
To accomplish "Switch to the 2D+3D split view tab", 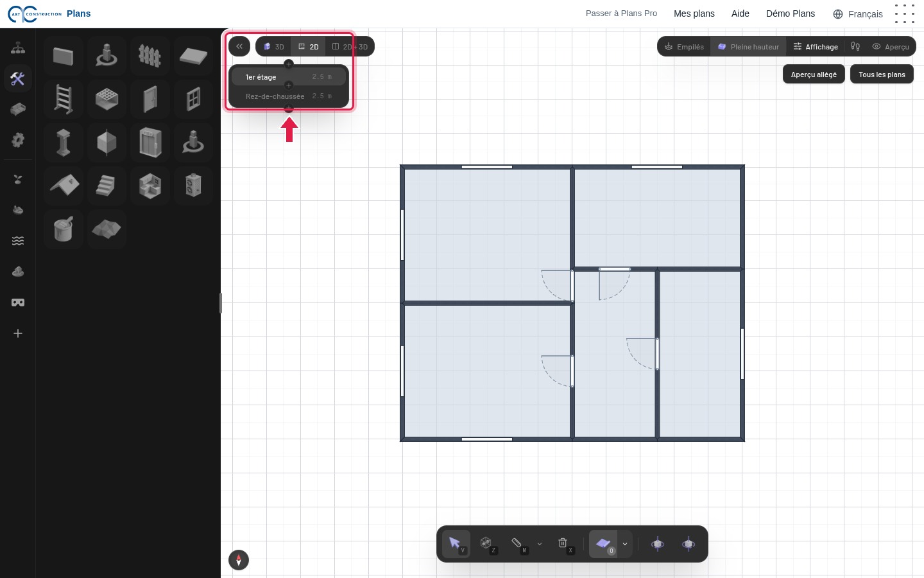I will click(350, 47).
